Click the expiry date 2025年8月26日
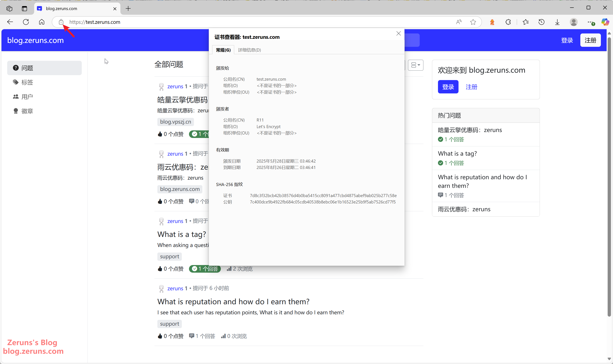 coord(286,168)
